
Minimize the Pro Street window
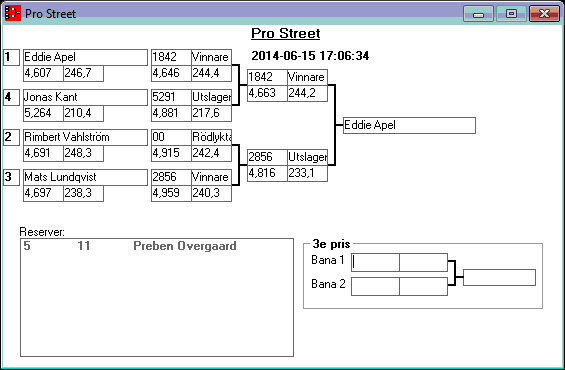coord(478,14)
